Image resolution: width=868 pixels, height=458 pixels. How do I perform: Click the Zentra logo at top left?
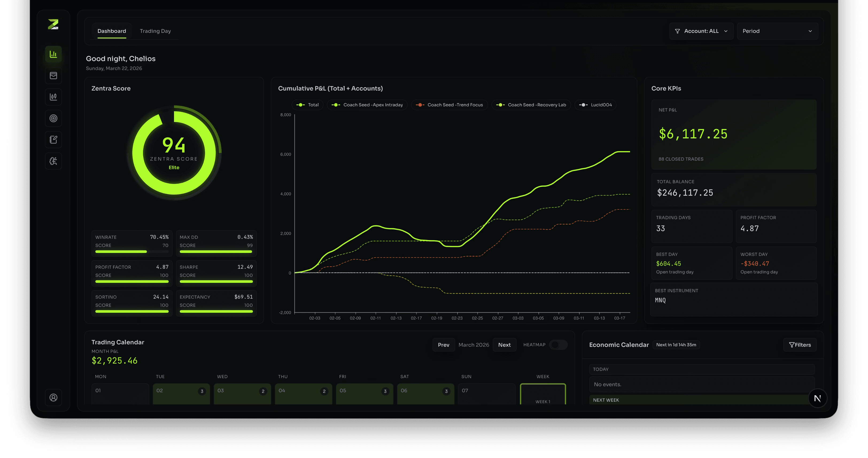coord(53,24)
